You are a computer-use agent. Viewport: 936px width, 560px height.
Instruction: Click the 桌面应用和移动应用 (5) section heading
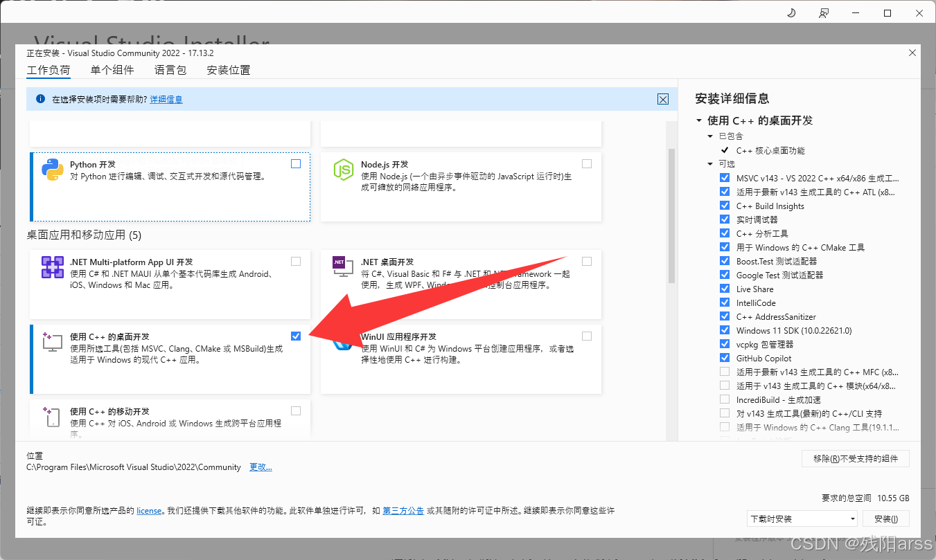(84, 235)
